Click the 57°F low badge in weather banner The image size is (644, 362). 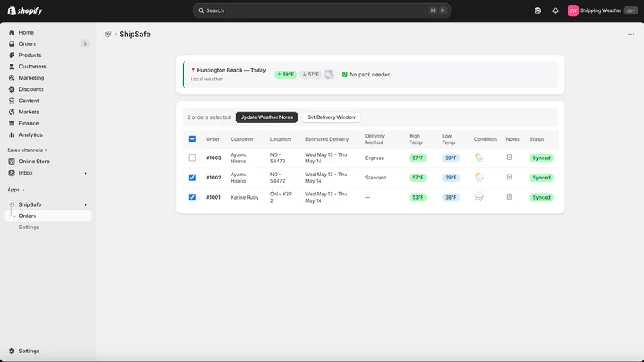pyautogui.click(x=311, y=75)
